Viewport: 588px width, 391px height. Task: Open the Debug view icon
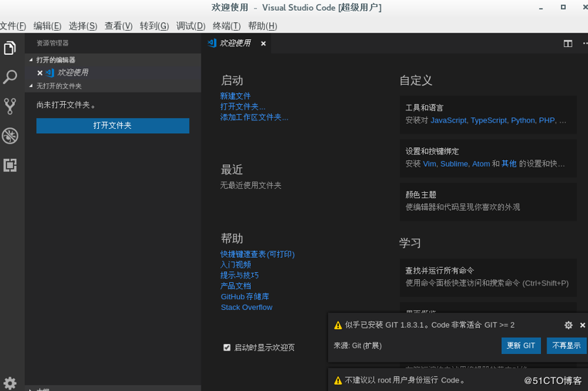coord(10,136)
